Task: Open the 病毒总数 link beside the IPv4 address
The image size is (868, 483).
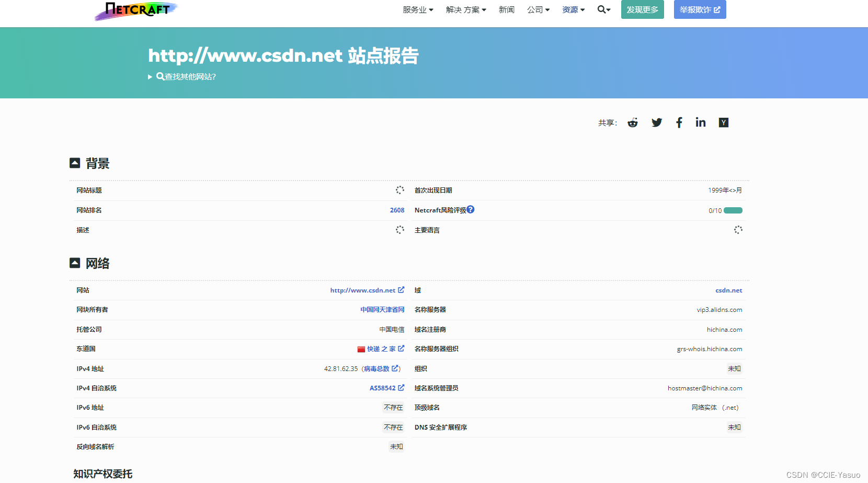Action: pos(381,369)
